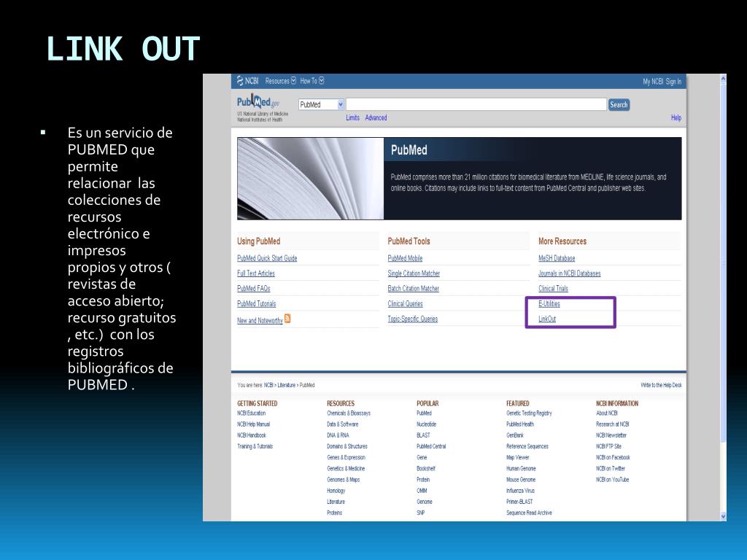Open BLAST footer link
Screen dimensions: 747x560
click(423, 435)
